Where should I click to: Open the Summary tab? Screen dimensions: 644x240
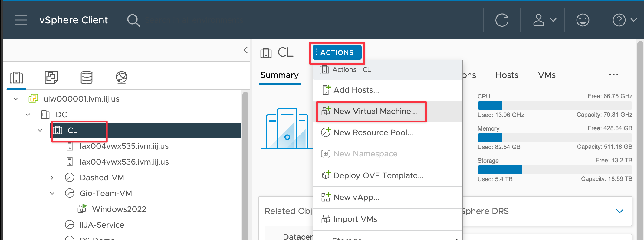pyautogui.click(x=279, y=75)
